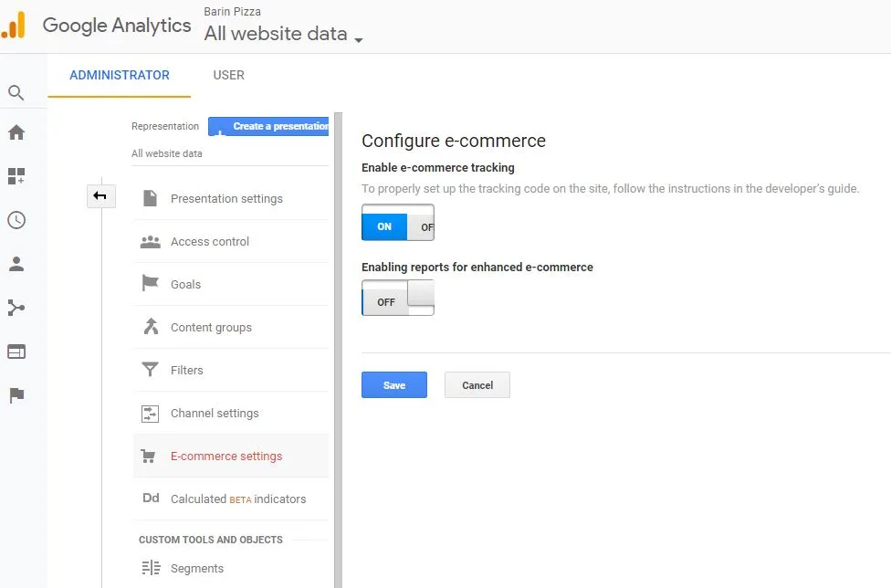
Task: Click the developer's guide instruction text
Action: 611,189
